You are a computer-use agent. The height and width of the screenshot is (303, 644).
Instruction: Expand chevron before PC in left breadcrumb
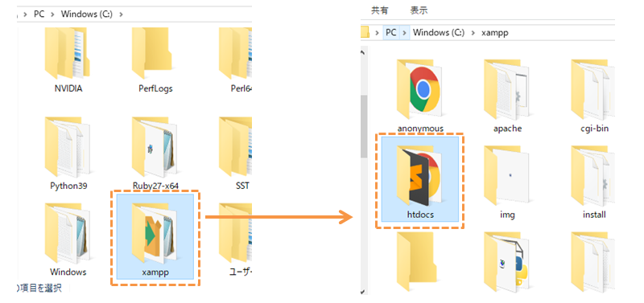(25, 14)
